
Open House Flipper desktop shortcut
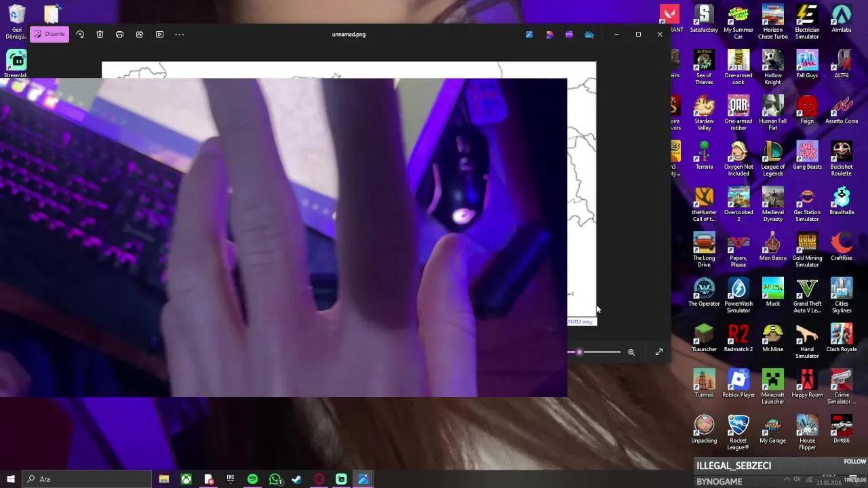pos(807,432)
